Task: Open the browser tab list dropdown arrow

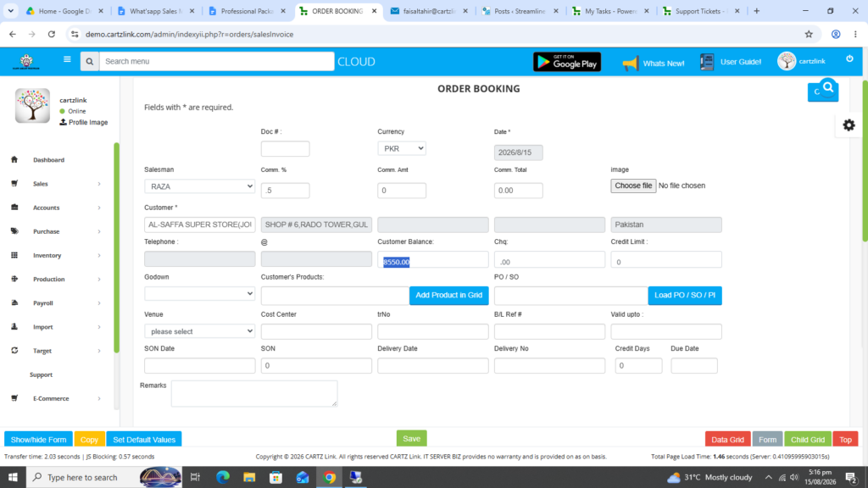Action: pos(10,10)
